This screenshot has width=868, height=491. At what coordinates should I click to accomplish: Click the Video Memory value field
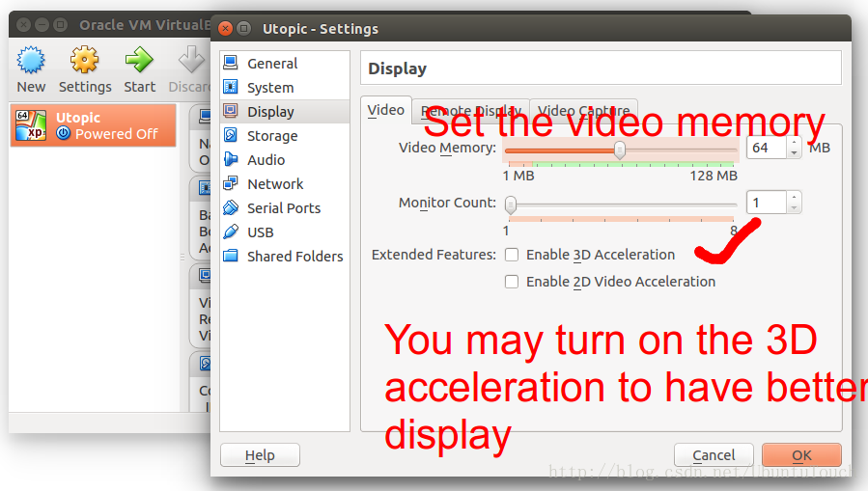click(x=767, y=148)
